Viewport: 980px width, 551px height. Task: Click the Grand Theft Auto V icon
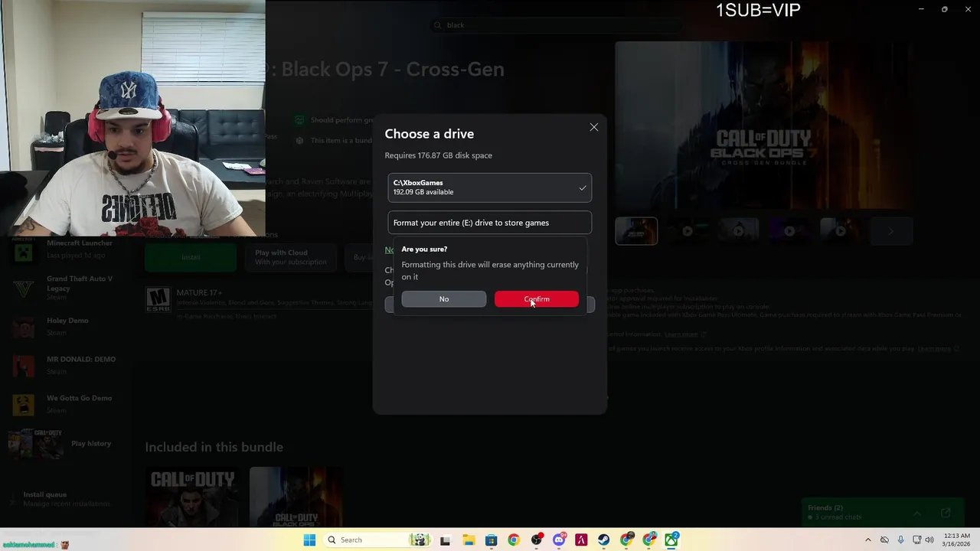tap(24, 289)
